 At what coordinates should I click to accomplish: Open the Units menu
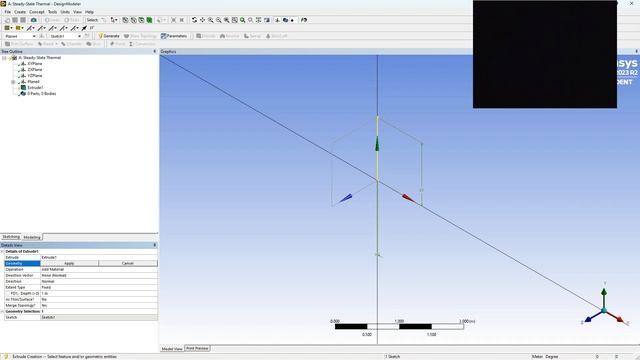[x=65, y=12]
